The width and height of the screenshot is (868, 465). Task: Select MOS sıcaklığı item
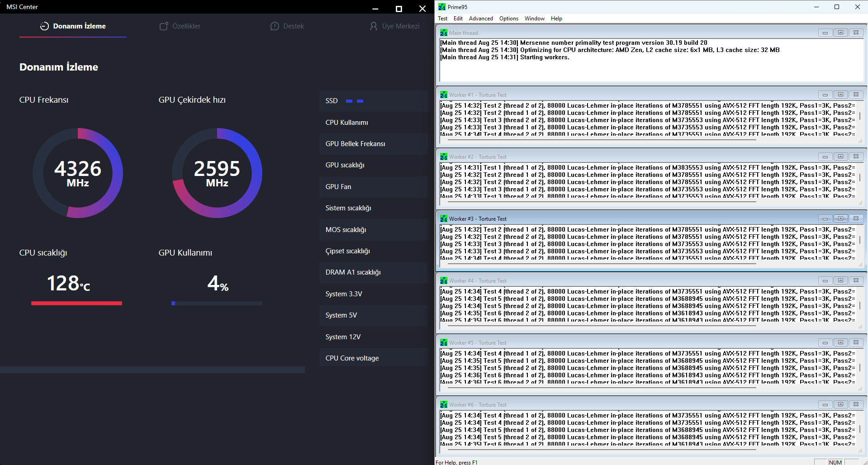373,230
